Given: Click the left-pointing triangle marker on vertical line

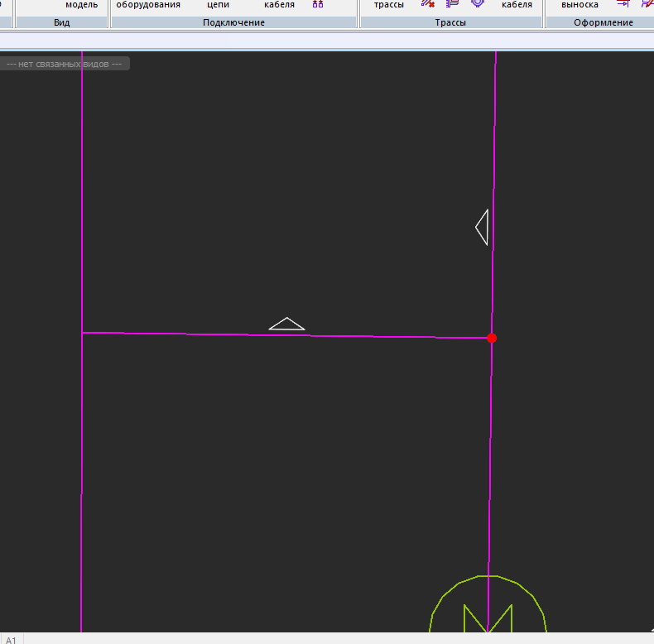Looking at the screenshot, I should 483,227.
